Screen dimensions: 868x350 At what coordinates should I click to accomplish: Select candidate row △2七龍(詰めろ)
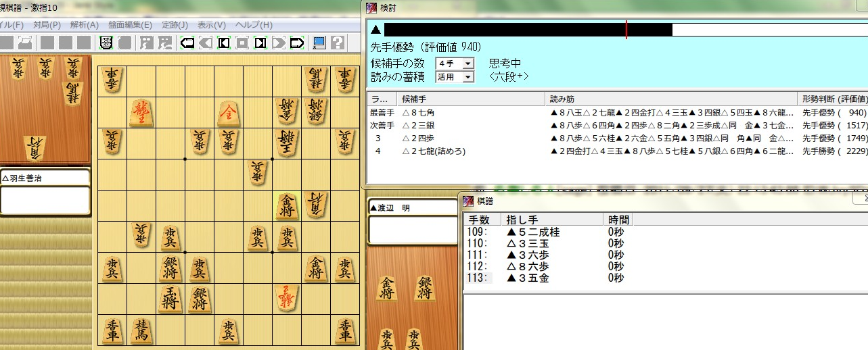[617, 151]
